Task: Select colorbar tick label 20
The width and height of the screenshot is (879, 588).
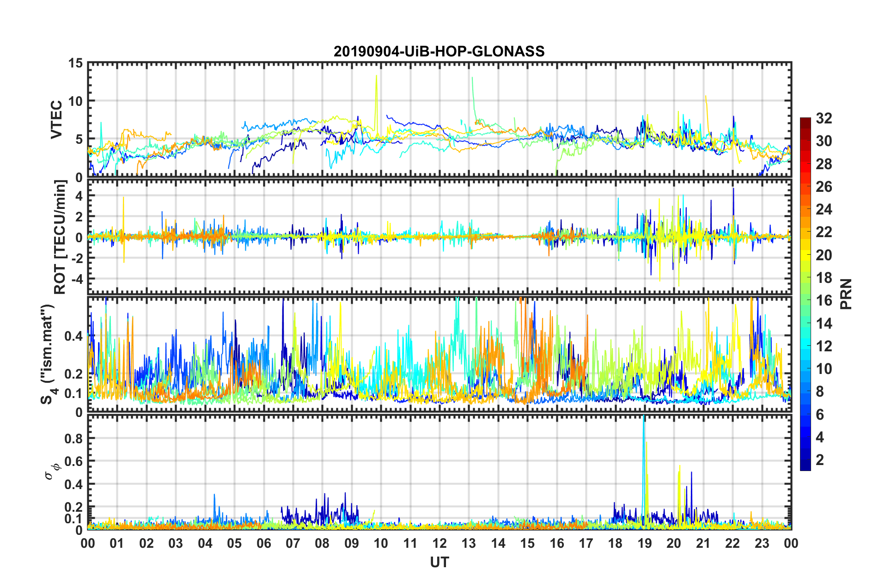Action: click(824, 255)
